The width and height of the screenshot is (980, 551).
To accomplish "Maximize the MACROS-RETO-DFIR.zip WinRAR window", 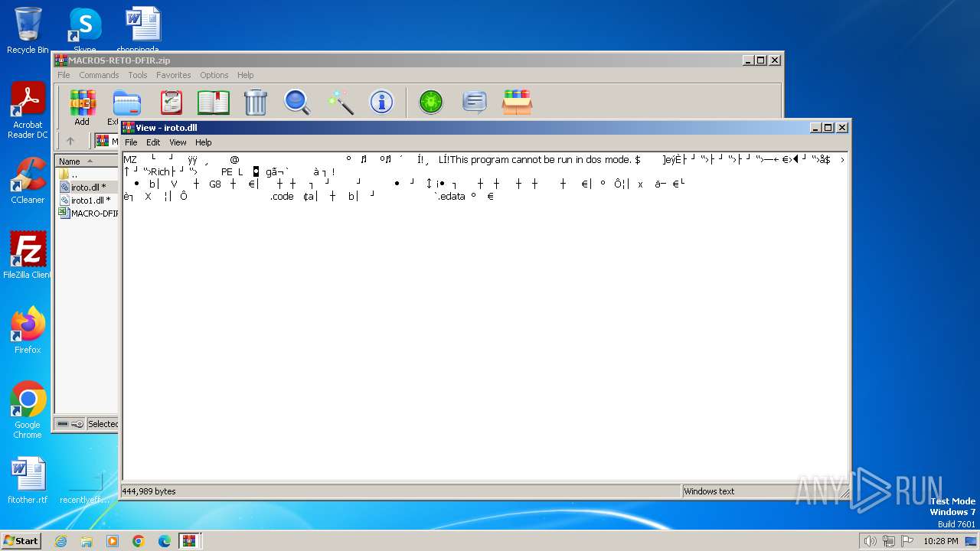I will pos(760,60).
